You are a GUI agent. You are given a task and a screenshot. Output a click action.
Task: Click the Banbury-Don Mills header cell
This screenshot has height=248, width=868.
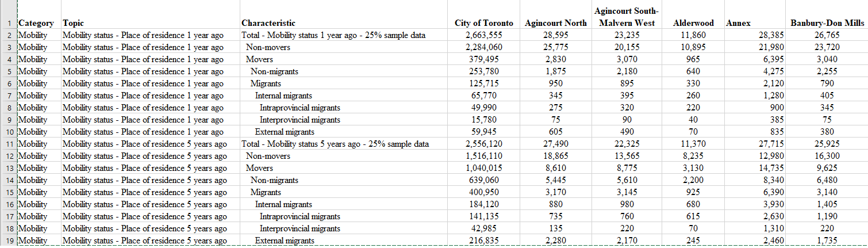[828, 15]
